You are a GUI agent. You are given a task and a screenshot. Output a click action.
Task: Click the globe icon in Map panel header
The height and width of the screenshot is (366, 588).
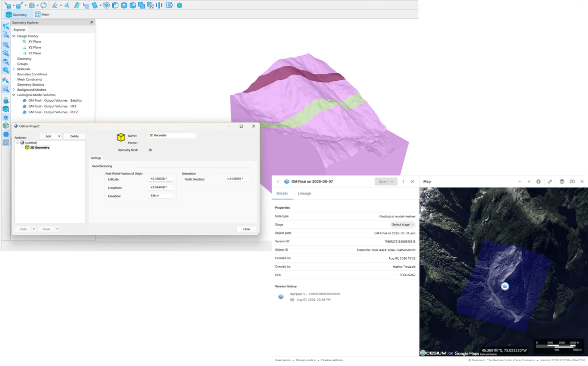click(538, 182)
